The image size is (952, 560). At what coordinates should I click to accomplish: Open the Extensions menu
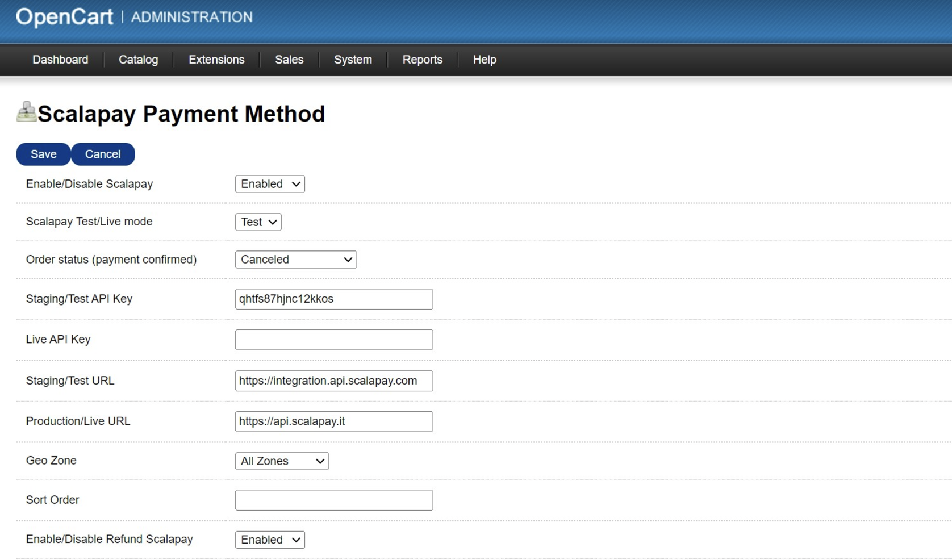(x=216, y=60)
